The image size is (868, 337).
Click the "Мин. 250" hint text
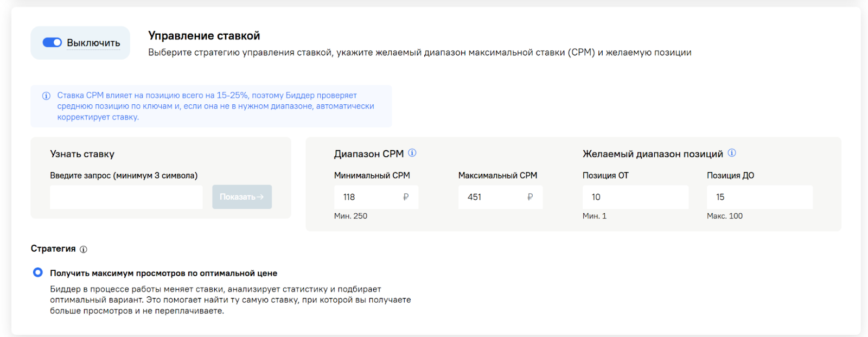[350, 216]
